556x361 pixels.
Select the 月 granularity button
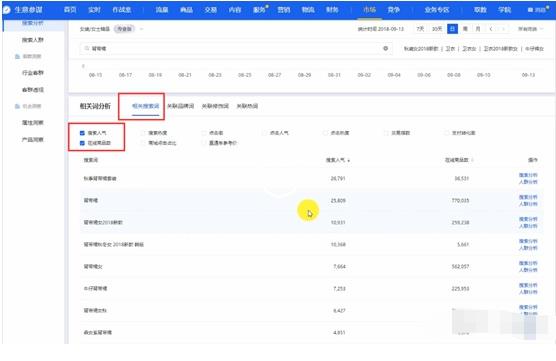click(x=478, y=29)
